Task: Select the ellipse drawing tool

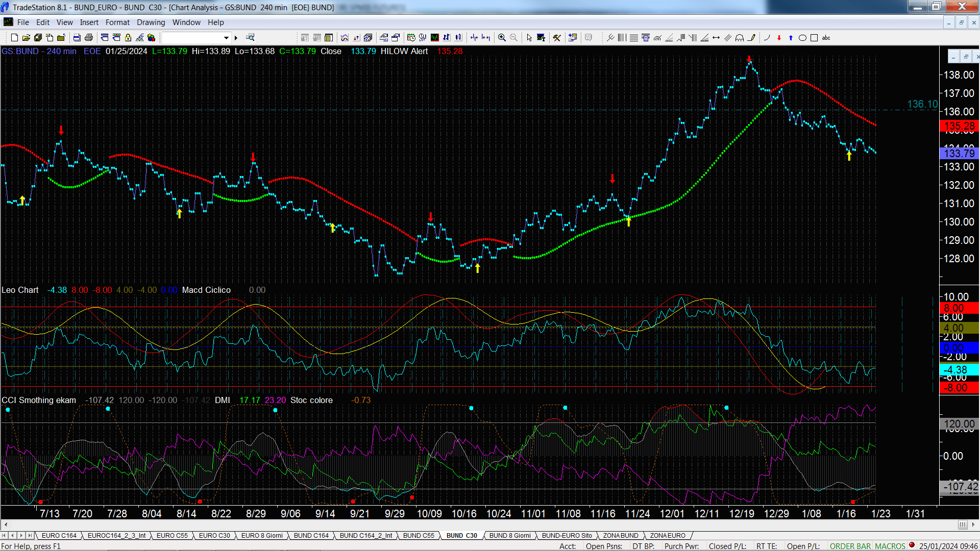Action: coord(802,38)
